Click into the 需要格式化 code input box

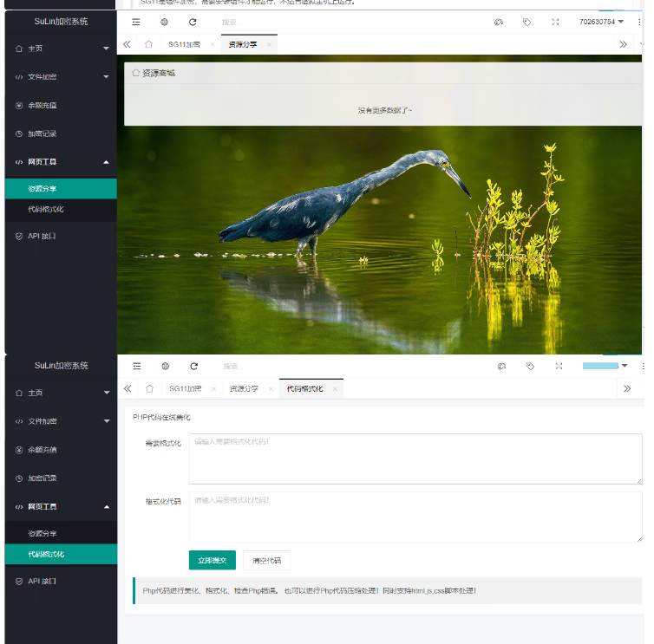[415, 459]
